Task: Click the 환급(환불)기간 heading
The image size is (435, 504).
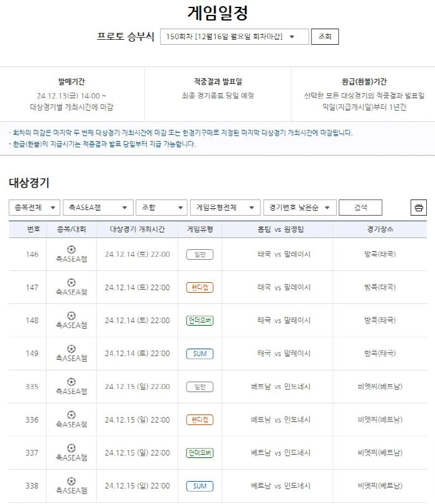Action: coord(364,81)
